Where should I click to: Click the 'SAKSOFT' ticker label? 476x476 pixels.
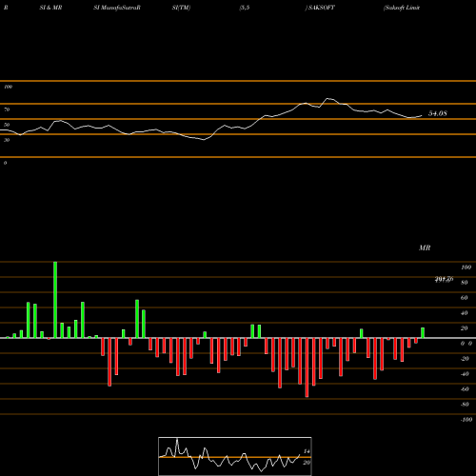[322, 8]
